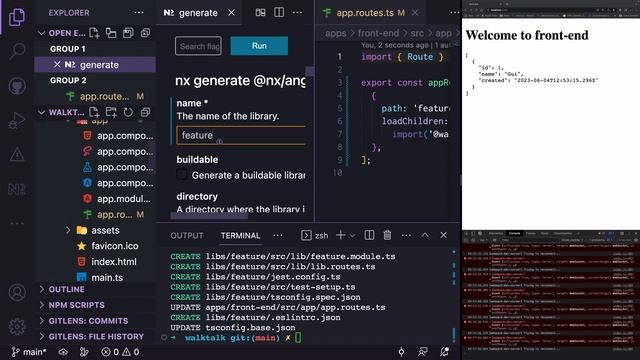
Task: Open favicon.ico in explorer
Action: point(115,246)
